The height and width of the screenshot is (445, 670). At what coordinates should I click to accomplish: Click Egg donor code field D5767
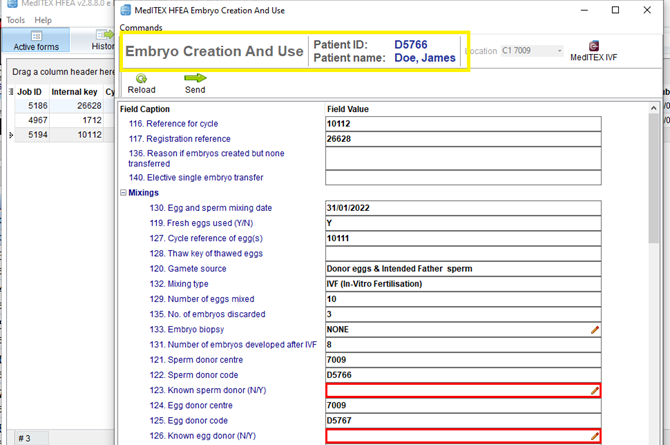click(463, 421)
